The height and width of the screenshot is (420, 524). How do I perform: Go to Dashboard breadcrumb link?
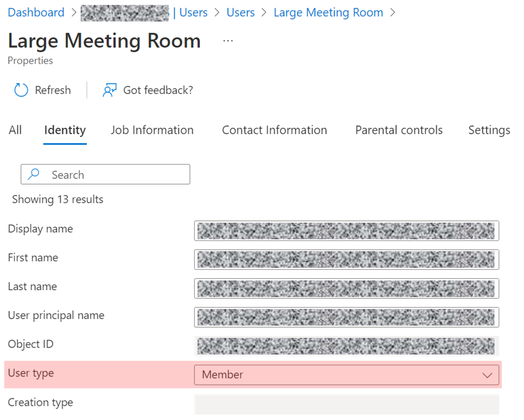[x=36, y=12]
